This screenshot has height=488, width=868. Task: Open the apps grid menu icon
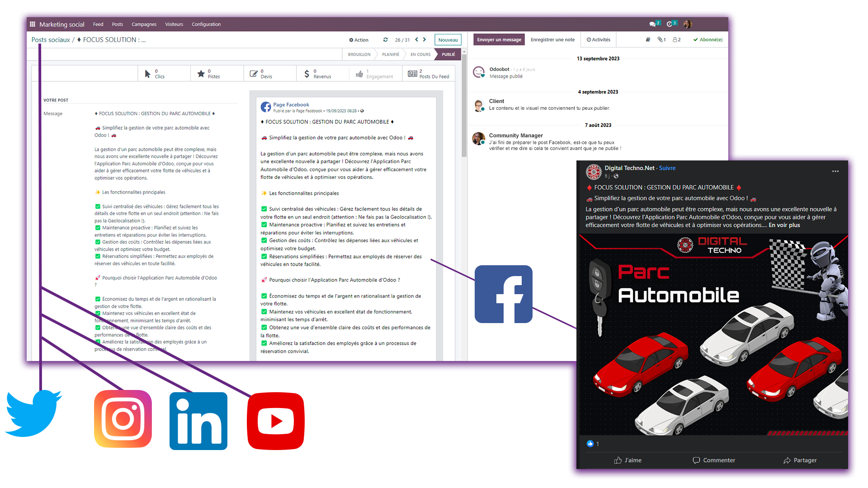(x=33, y=24)
